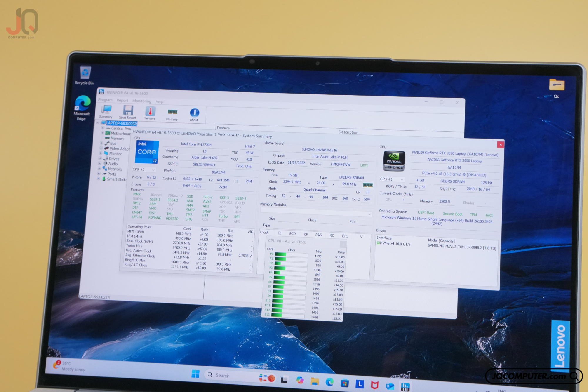The height and width of the screenshot is (392, 588).
Task: Open the GPU #1 dropdown
Action: (392, 179)
